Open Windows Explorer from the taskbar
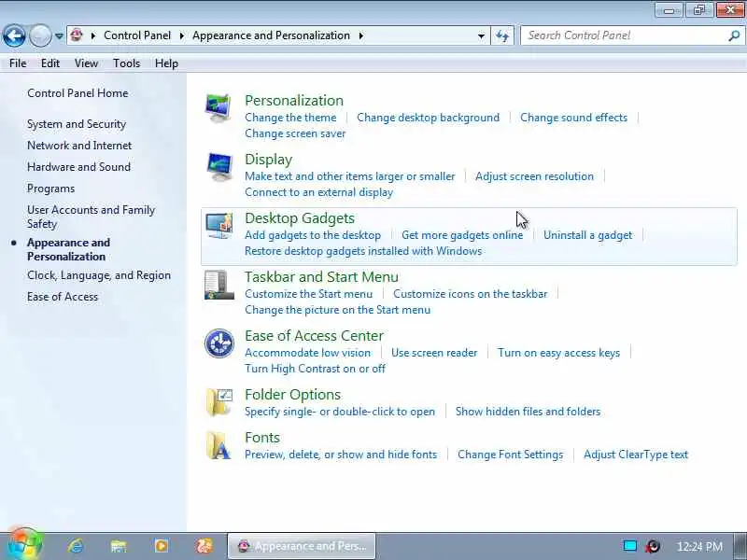The height and width of the screenshot is (560, 747). (119, 546)
